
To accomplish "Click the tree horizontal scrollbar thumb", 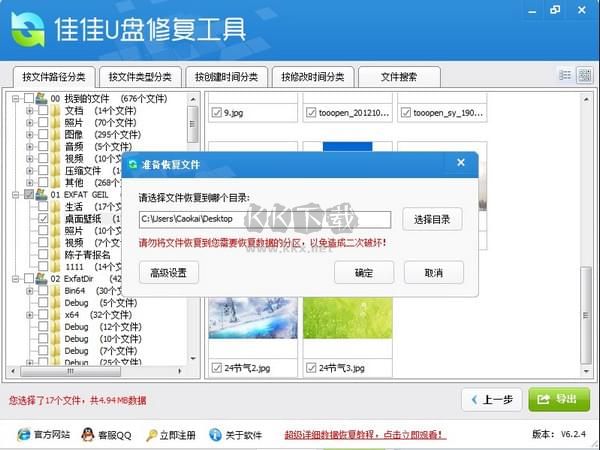I will [71, 371].
